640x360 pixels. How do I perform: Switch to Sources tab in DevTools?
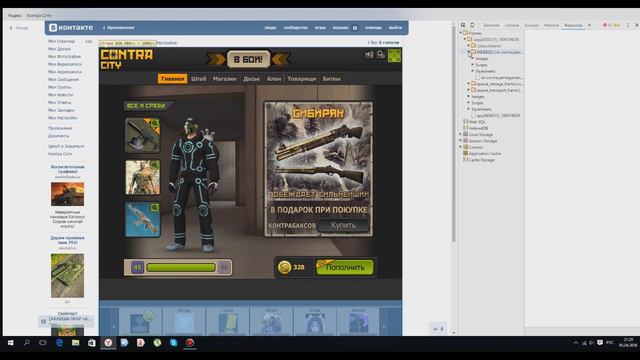(x=531, y=25)
